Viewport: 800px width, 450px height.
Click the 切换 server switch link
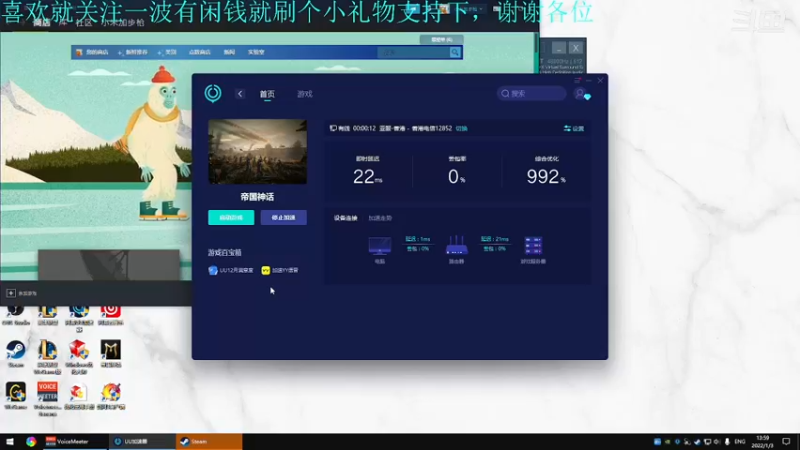pyautogui.click(x=462, y=129)
